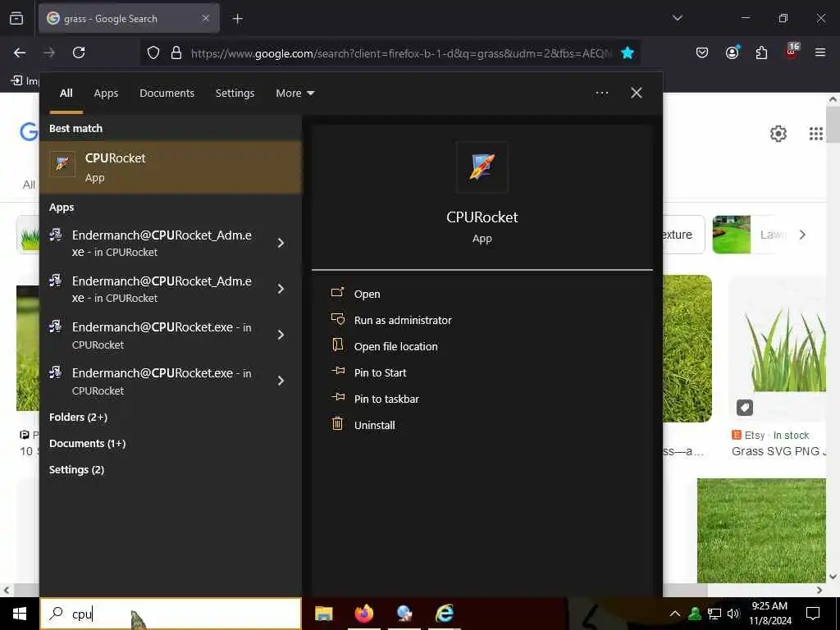Click the Run as administrator shield icon
840x630 pixels.
click(x=337, y=319)
